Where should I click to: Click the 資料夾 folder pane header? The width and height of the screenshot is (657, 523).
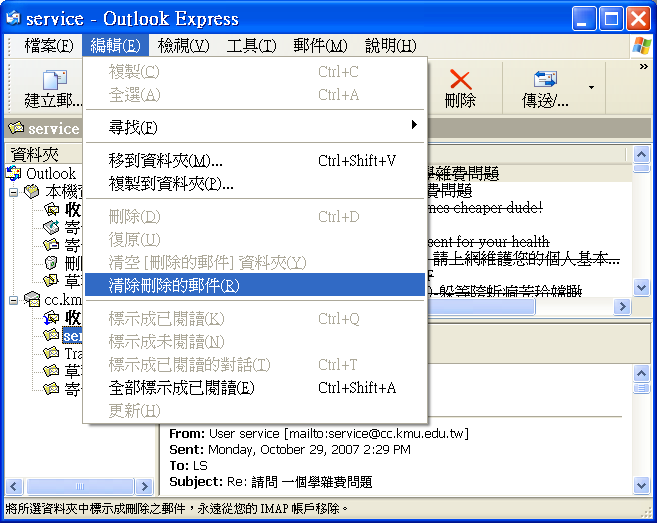[44, 154]
